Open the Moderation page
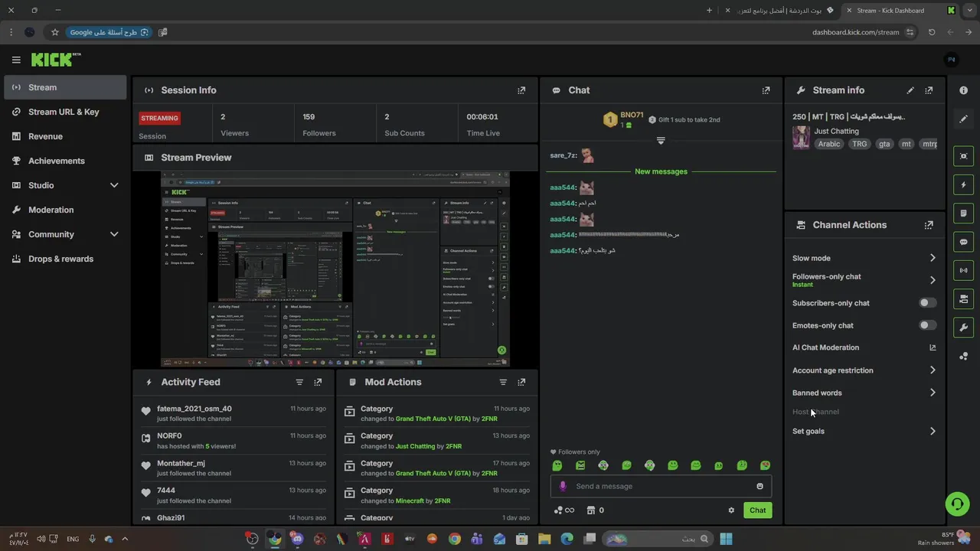This screenshot has height=551, width=980. tap(65, 210)
